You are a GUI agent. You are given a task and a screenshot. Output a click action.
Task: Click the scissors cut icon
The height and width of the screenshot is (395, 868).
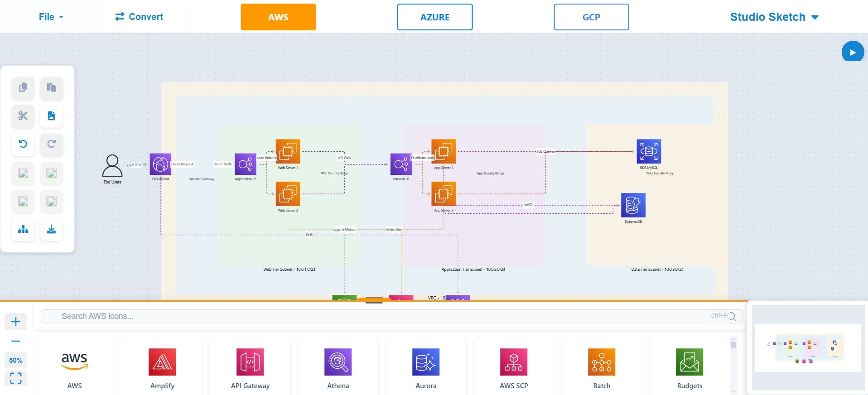tap(23, 116)
